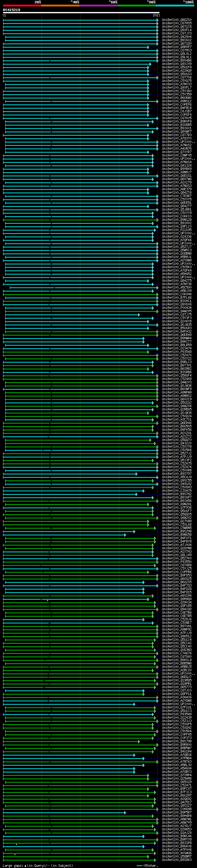Viewport: 197px width, 868px height.
Task: Click the cyan ~100% identity color bar
Action: tap(175, 6)
